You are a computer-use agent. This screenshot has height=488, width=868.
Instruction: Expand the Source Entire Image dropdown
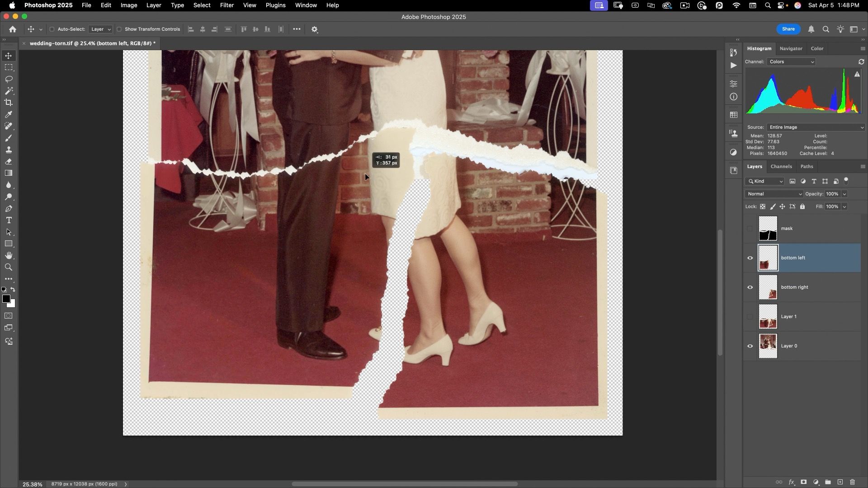coord(815,127)
